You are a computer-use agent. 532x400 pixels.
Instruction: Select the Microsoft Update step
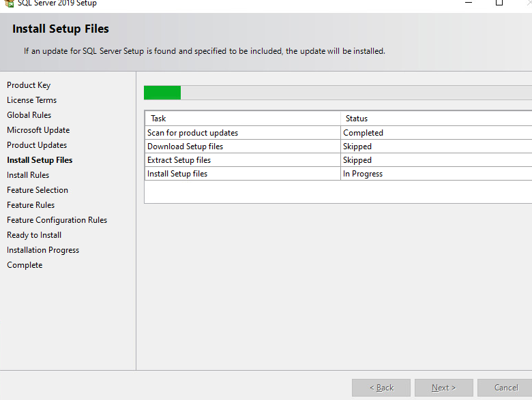(x=38, y=130)
